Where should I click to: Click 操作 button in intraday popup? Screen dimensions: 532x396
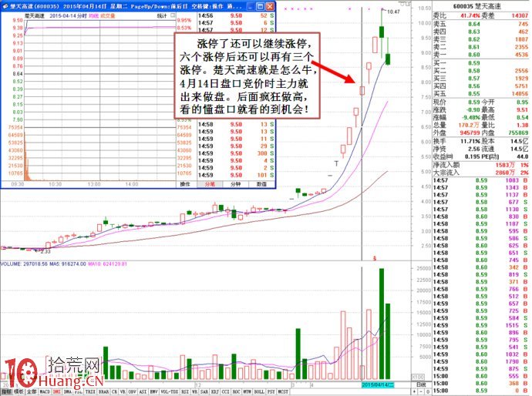coord(185,184)
